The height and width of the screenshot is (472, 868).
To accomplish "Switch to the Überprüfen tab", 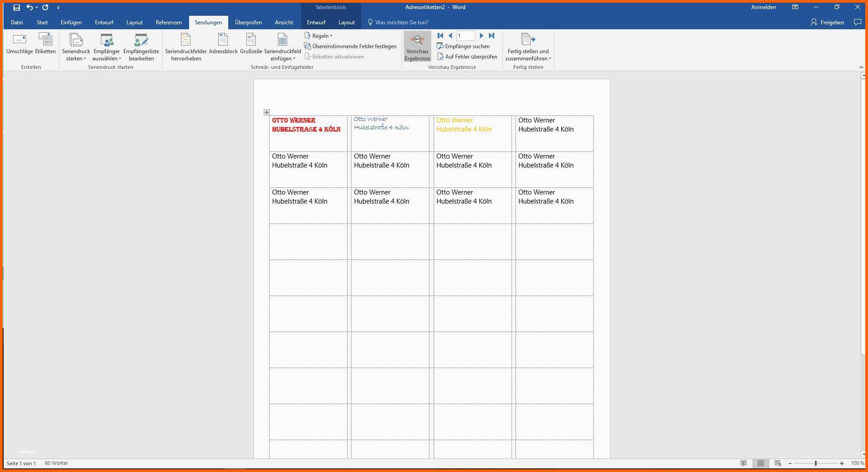I will pos(248,23).
